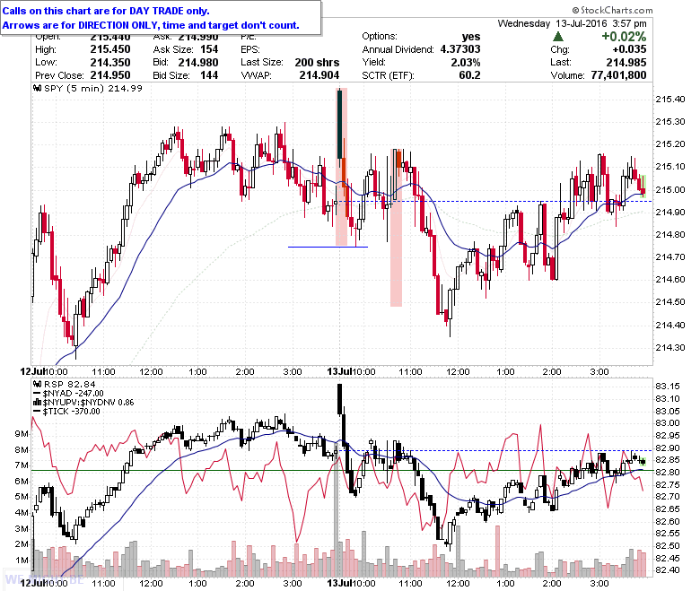Click the line marker beside $NYAD legend
700x591 pixels.
[38, 394]
